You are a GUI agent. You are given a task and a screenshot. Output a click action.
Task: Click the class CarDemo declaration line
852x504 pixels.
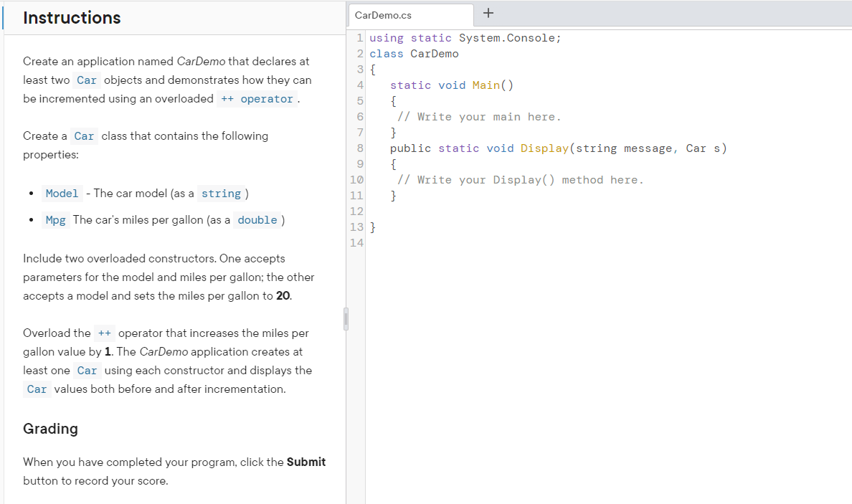pos(414,53)
